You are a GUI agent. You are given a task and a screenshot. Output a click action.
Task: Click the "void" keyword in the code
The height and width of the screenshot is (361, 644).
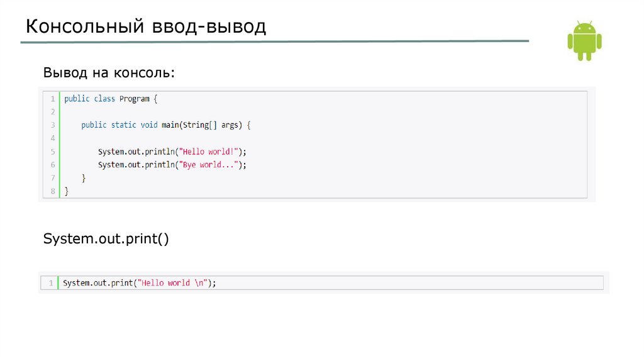click(149, 125)
